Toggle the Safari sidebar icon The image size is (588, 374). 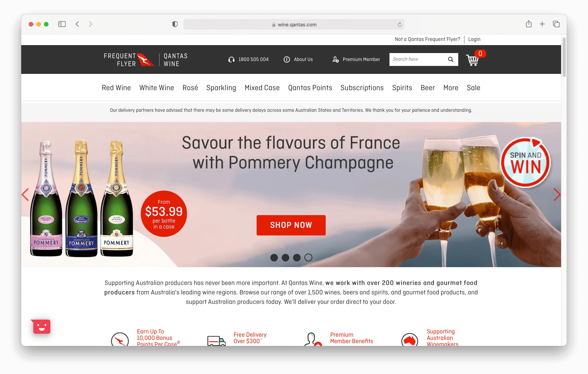coord(62,24)
